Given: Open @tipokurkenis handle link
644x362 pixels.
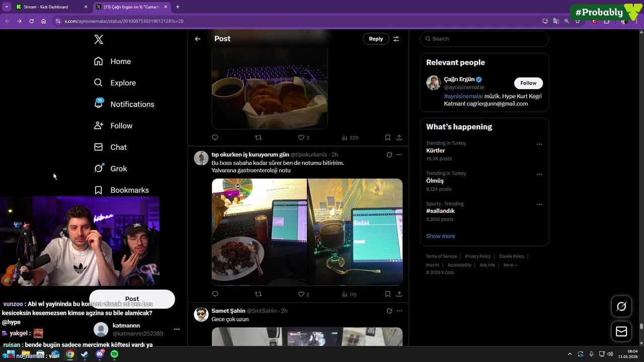Looking at the screenshot, I should [308, 154].
